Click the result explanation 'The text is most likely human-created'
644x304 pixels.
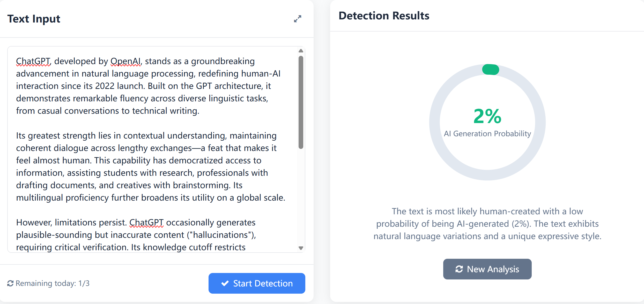[487, 224]
